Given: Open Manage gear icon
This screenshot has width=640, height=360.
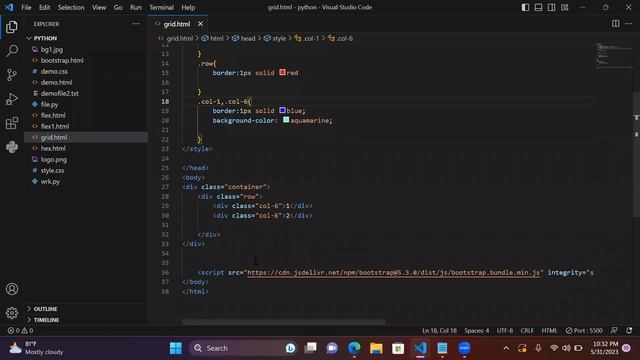Looking at the screenshot, I should [12, 313].
